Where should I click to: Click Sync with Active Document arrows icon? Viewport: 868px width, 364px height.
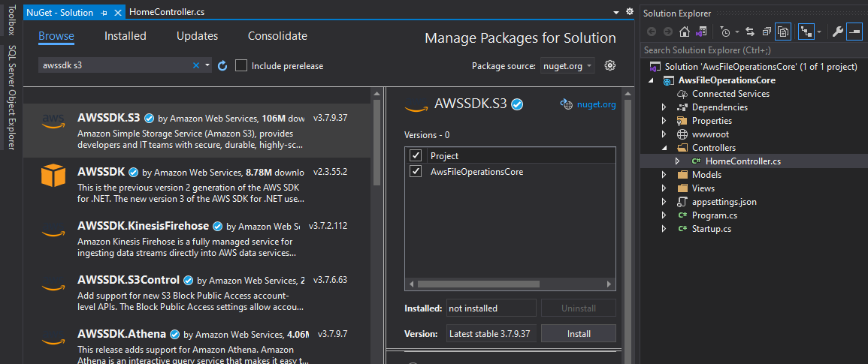tap(750, 32)
